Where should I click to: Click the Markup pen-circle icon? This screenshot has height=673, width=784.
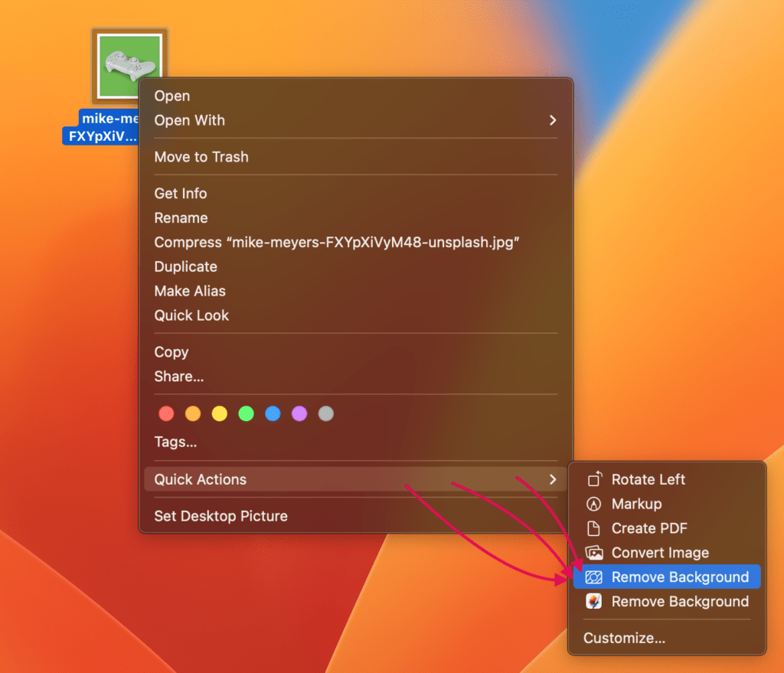click(593, 504)
